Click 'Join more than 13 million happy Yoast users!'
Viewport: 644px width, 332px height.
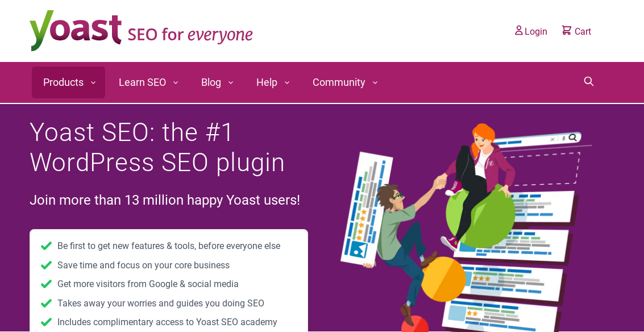(165, 200)
